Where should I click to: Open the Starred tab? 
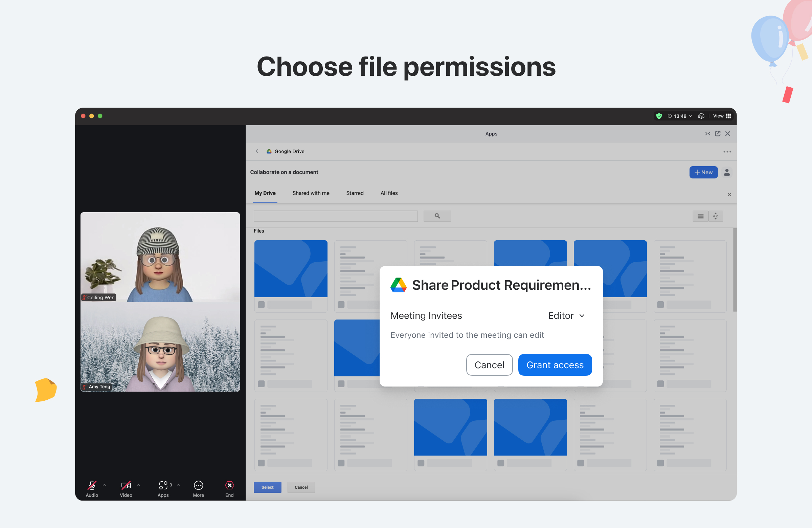355,193
